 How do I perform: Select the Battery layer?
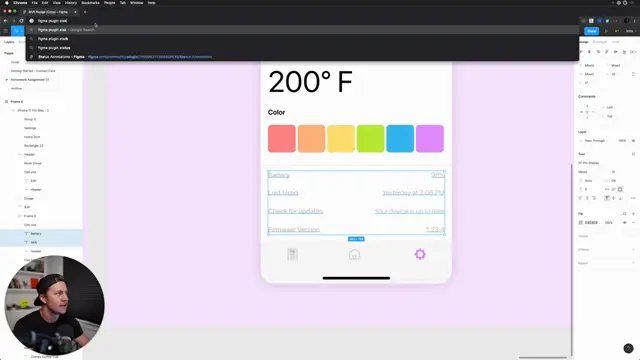(x=41, y=233)
